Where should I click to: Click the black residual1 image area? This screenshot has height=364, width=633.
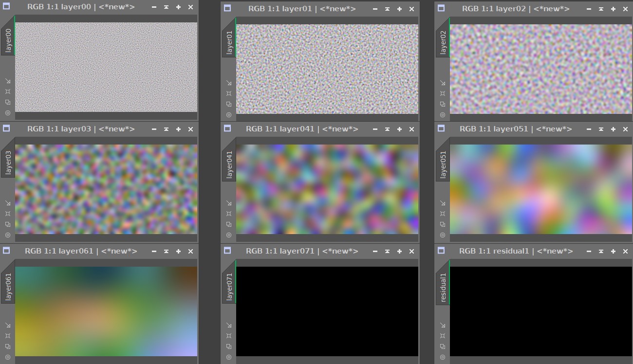541,311
